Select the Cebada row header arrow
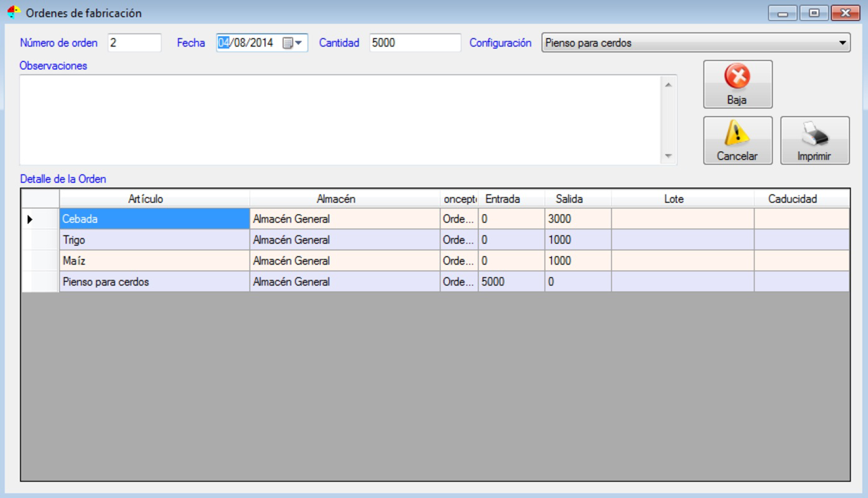Image resolution: width=868 pixels, height=498 pixels. (40, 219)
